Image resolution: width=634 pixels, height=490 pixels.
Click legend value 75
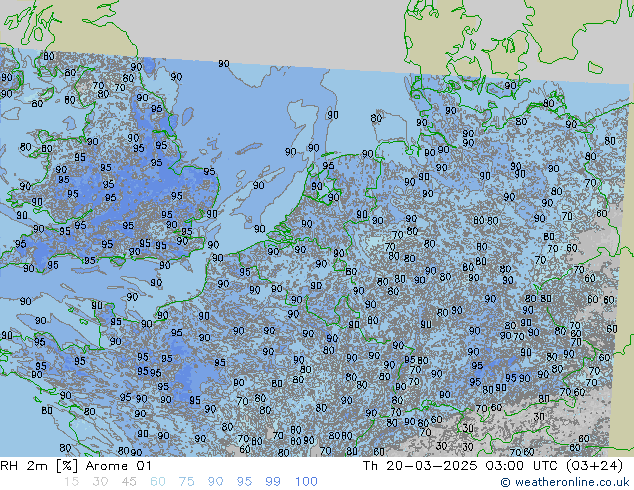186,482
